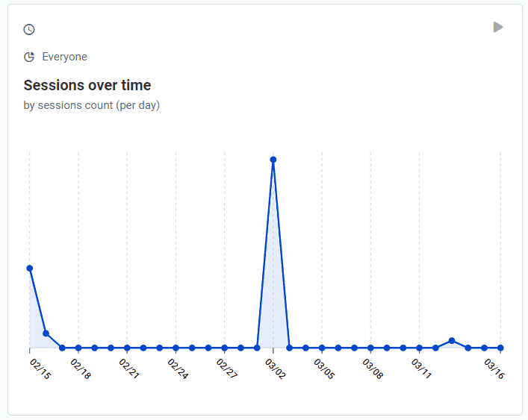Click the 02/27 axis date label
The image size is (528, 420).
(226, 369)
